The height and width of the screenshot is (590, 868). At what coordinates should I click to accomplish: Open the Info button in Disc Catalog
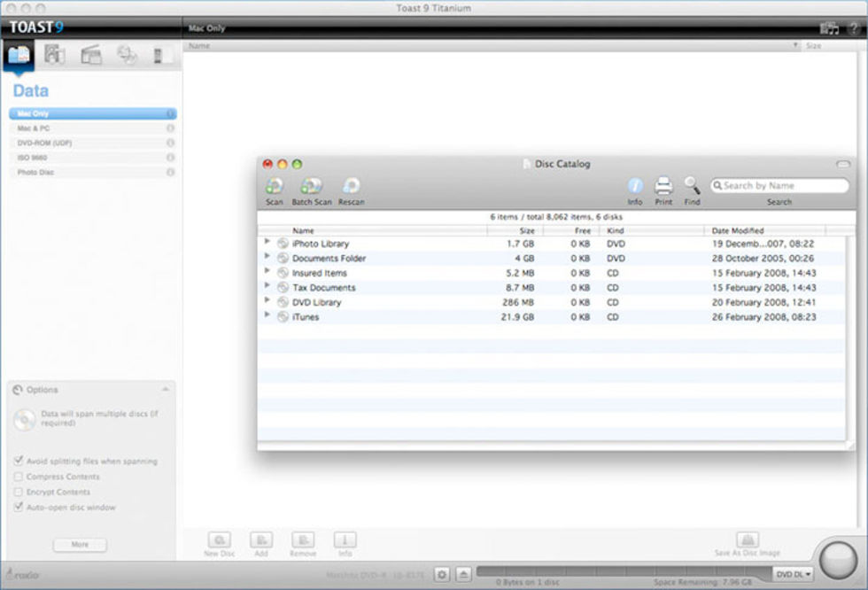click(635, 187)
